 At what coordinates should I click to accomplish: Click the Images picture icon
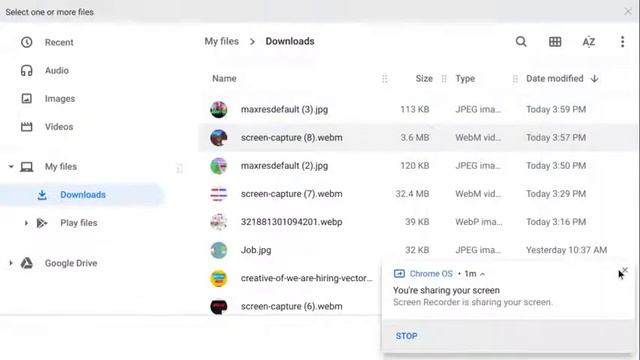pos(27,98)
